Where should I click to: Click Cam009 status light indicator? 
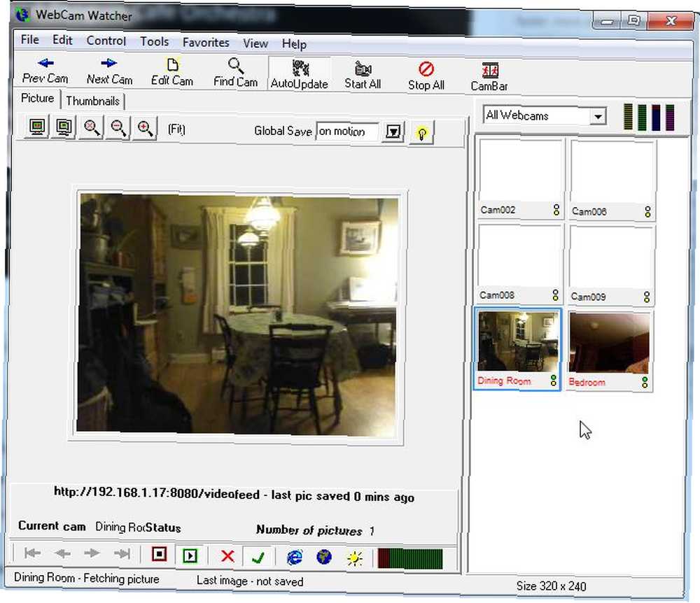[x=647, y=297]
